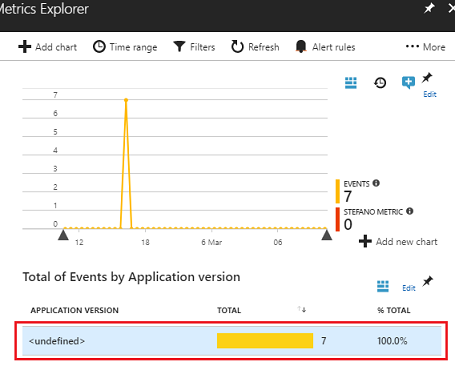Image resolution: width=455 pixels, height=374 pixels.
Task: Click the info icon beside STEFANO METRIC
Action: coord(410,211)
